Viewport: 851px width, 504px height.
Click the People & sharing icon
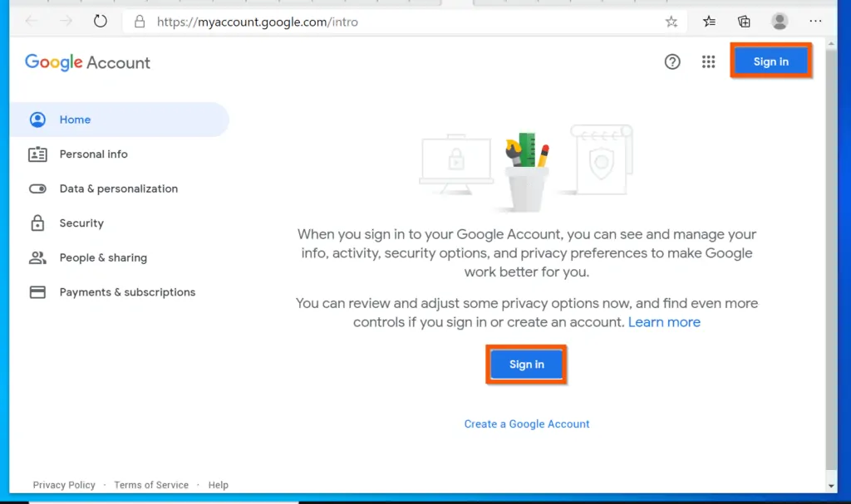[x=37, y=257]
